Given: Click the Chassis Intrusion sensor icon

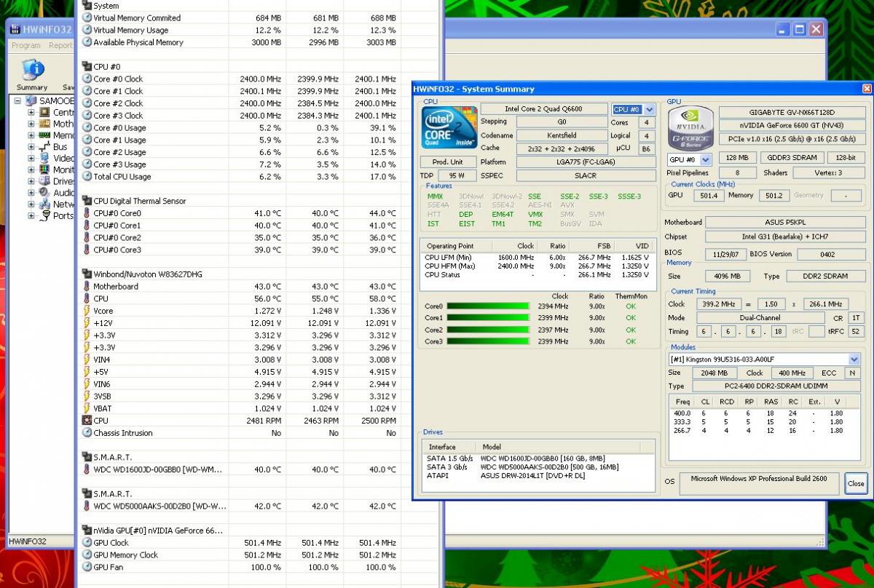Looking at the screenshot, I should coord(87,433).
